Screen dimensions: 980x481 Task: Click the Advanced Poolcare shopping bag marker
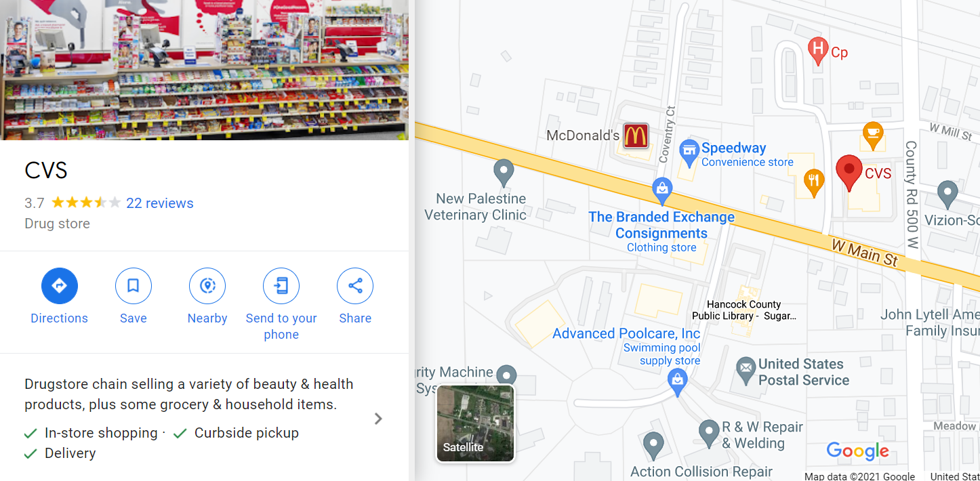click(677, 383)
